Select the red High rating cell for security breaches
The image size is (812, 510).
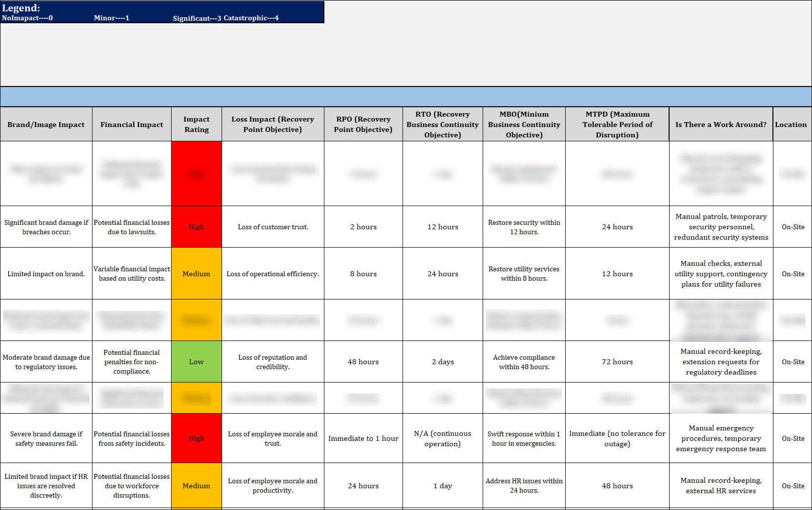click(196, 227)
